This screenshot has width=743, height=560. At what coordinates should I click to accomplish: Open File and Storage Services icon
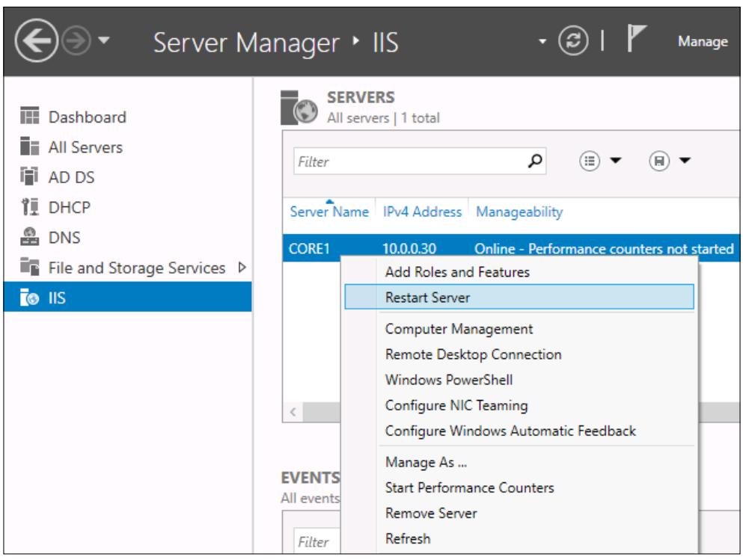click(x=30, y=266)
